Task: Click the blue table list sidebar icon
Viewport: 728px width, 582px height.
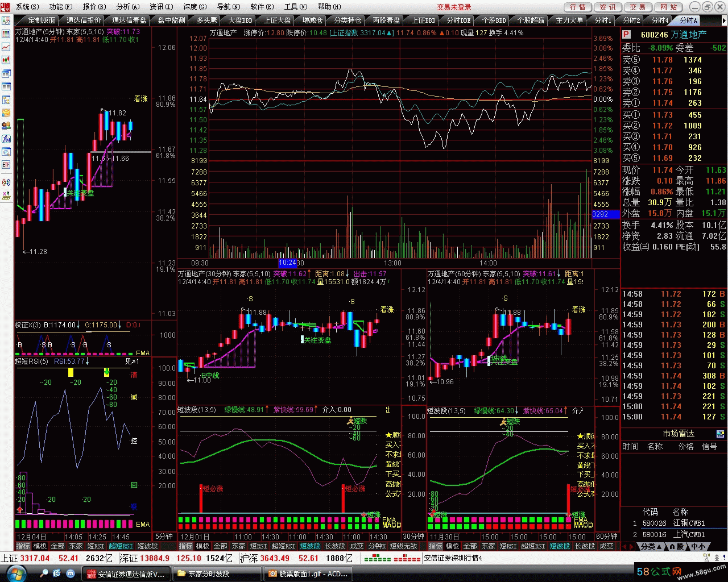Action: click(x=6, y=86)
